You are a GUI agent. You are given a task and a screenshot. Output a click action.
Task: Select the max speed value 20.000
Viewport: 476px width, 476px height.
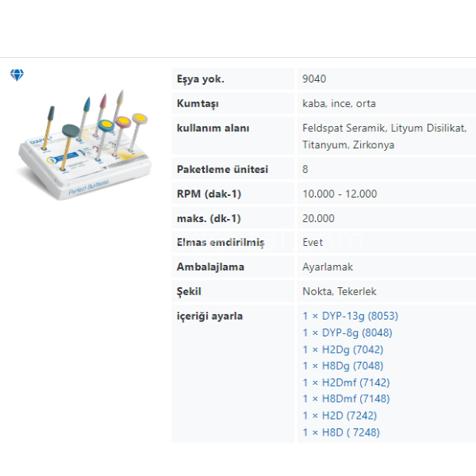[318, 218]
